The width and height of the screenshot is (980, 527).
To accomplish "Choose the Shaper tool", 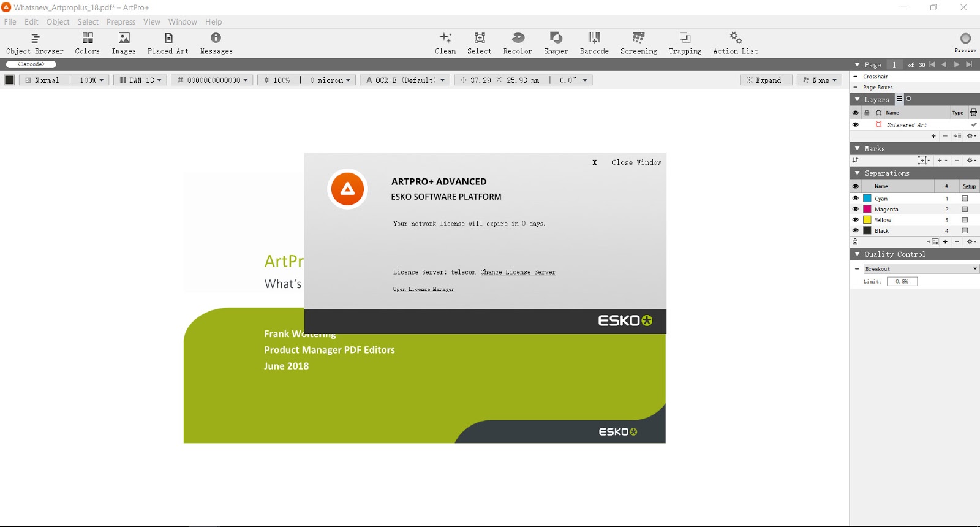I will click(556, 44).
